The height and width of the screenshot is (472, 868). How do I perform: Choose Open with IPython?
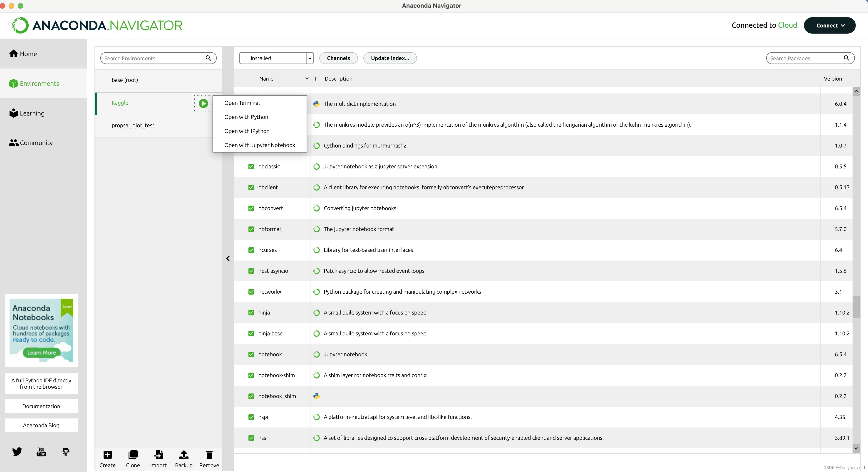click(259, 131)
